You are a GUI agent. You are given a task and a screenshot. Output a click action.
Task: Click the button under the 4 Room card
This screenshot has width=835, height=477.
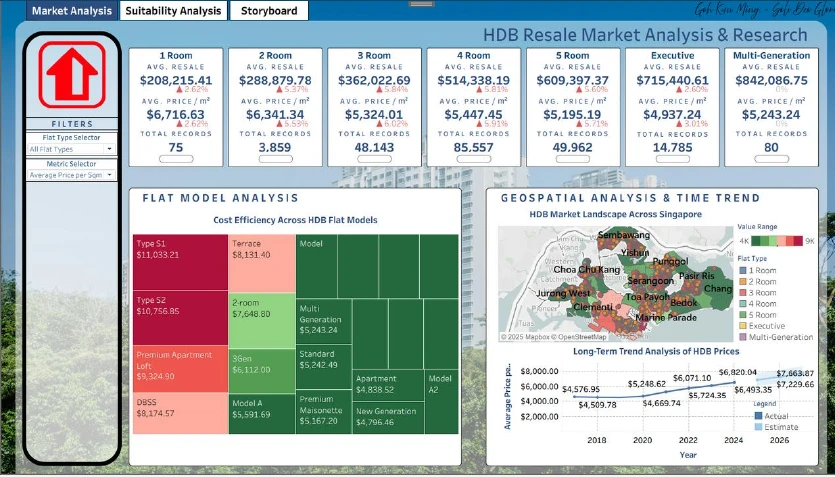pos(473,159)
